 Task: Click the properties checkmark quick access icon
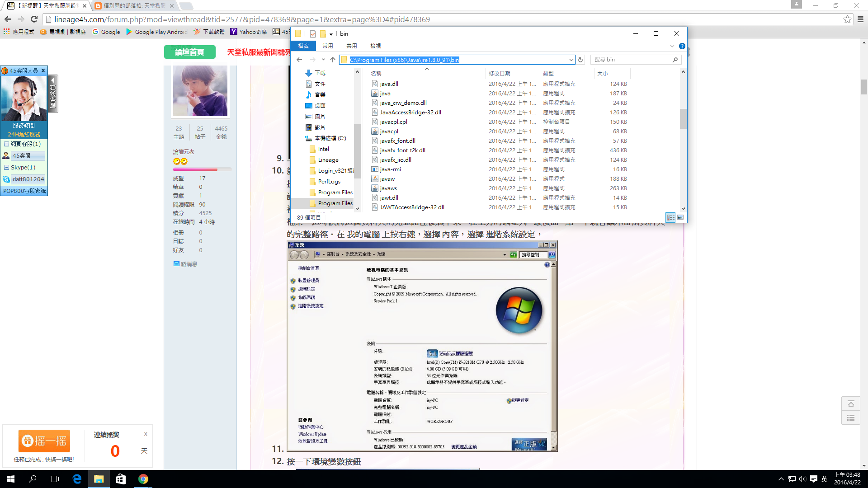pyautogui.click(x=313, y=34)
